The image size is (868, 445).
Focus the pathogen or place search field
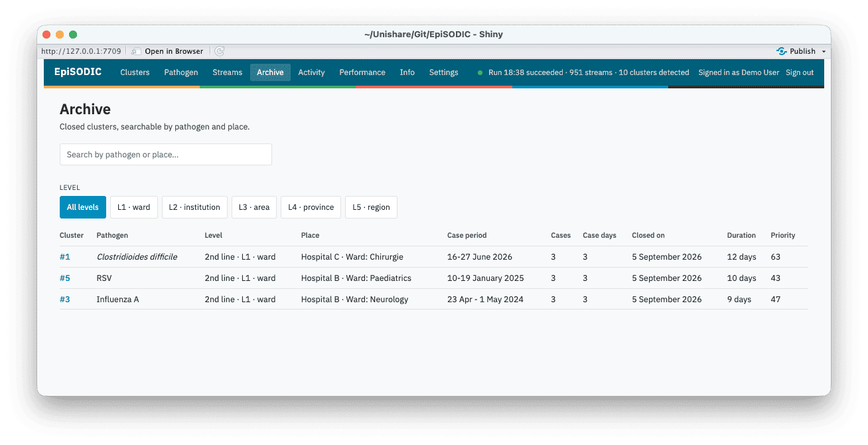166,154
